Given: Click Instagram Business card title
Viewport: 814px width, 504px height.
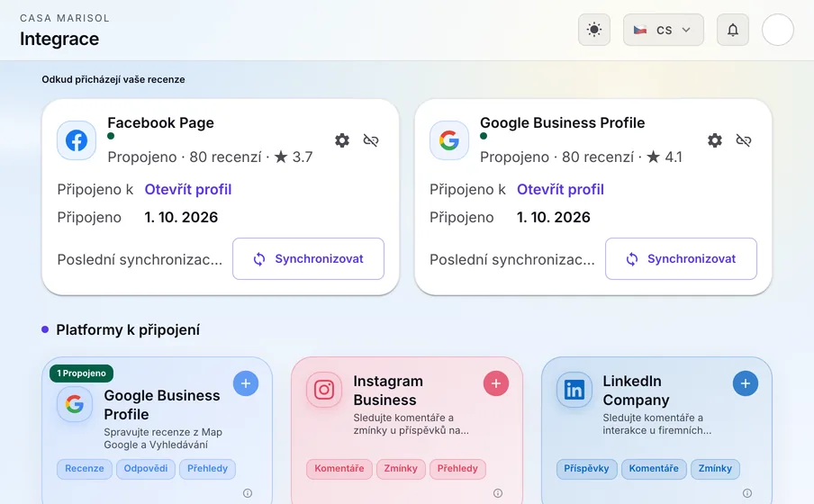Looking at the screenshot, I should click(388, 391).
